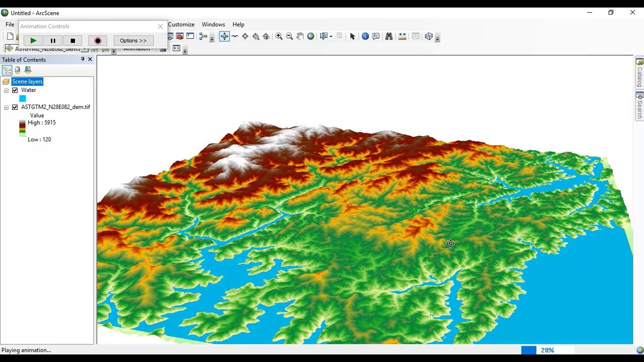Open the ModelBuilder window icon
644x362 pixels.
click(203, 36)
